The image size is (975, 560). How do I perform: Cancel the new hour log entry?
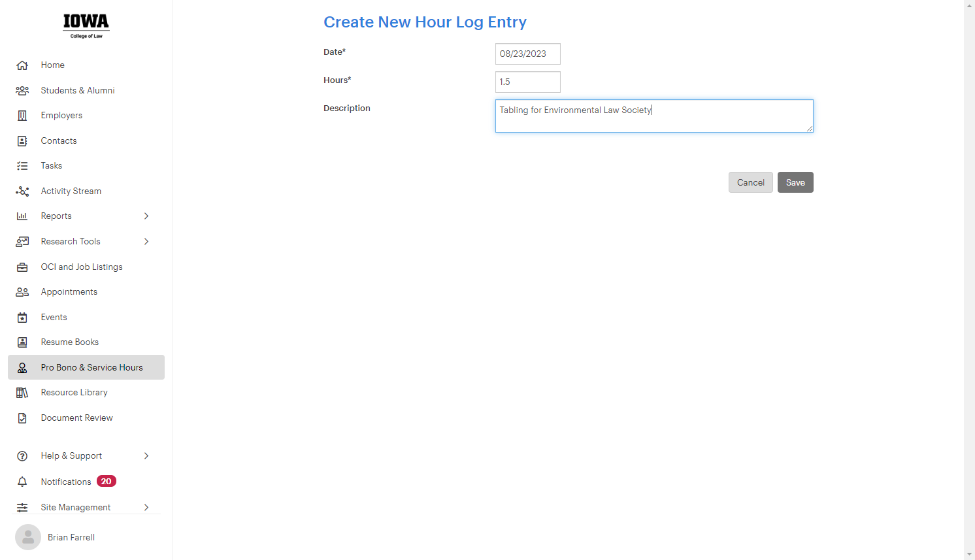[751, 182]
